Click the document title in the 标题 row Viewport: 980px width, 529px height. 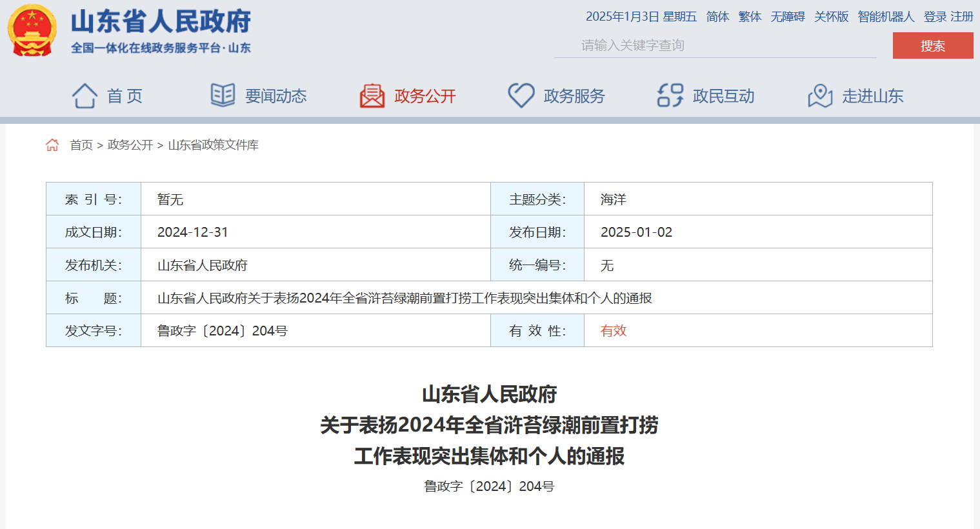pos(405,298)
